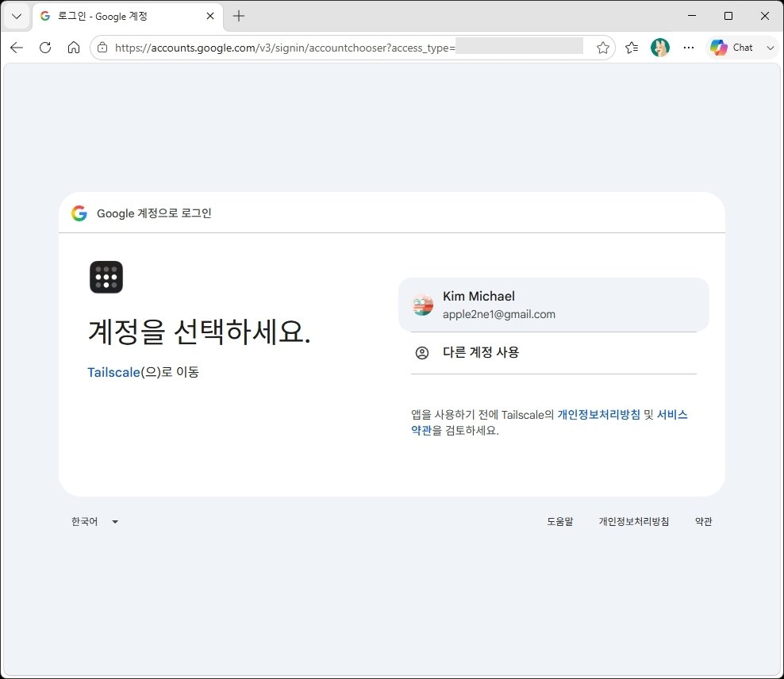Open the Tailscale link under the heading
Viewport: 784px width, 679px height.
point(113,372)
